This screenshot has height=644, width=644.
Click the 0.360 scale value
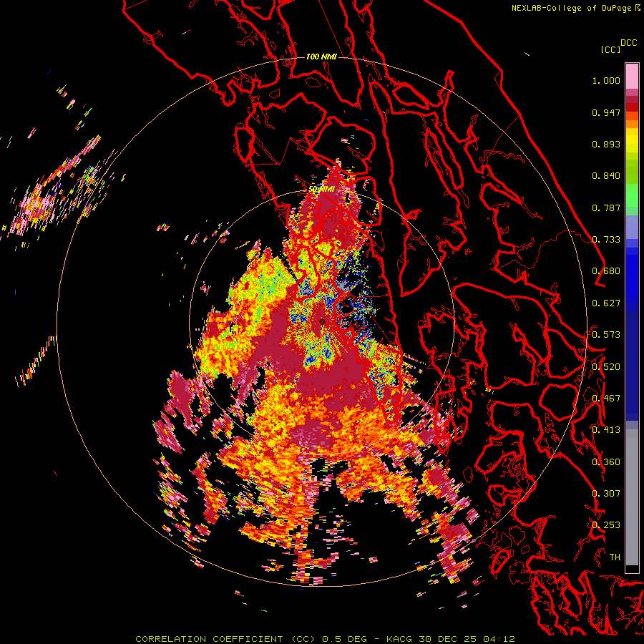click(606, 462)
